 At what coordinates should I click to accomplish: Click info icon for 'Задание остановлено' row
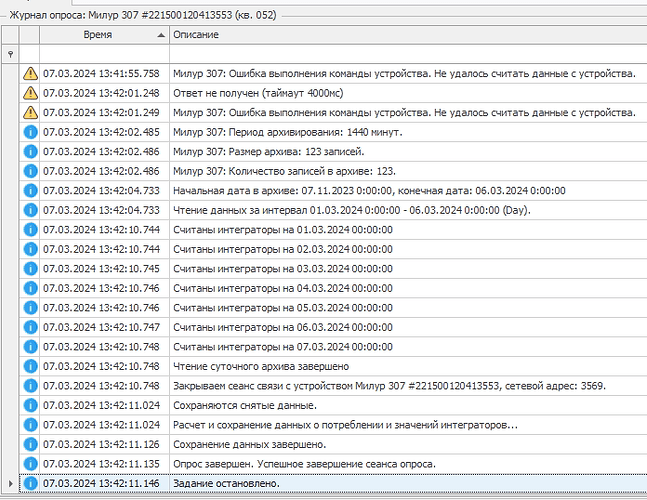tap(29, 483)
